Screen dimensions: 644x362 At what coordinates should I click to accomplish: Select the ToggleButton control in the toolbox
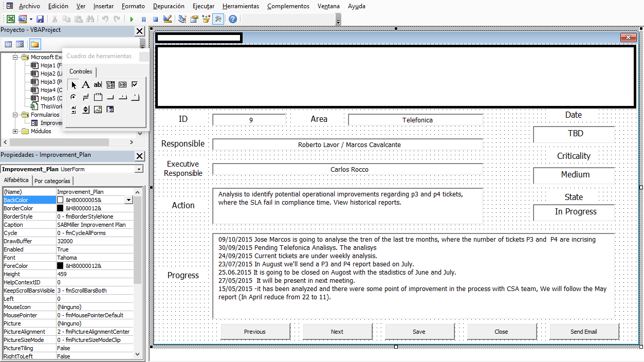86,97
